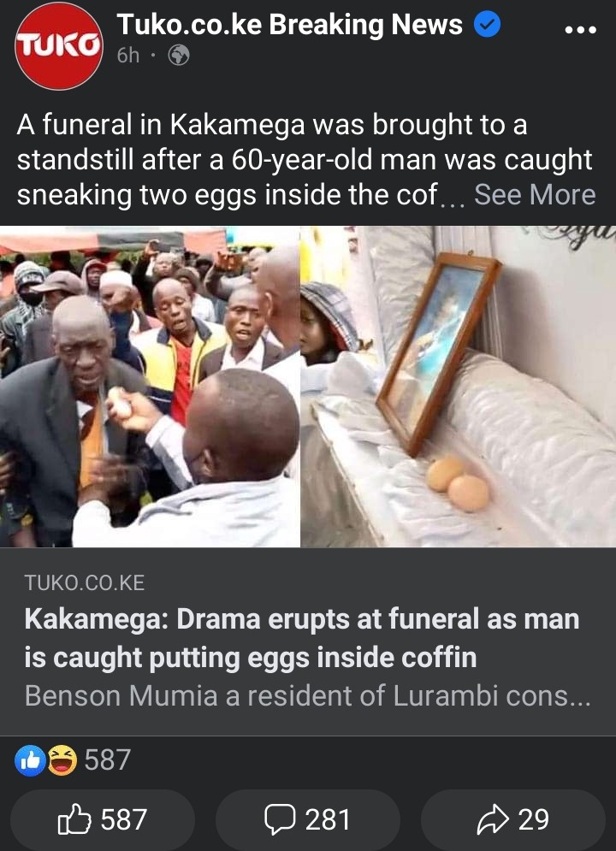Tap the share arrow button
Screen dimensions: 616x851
[512, 819]
